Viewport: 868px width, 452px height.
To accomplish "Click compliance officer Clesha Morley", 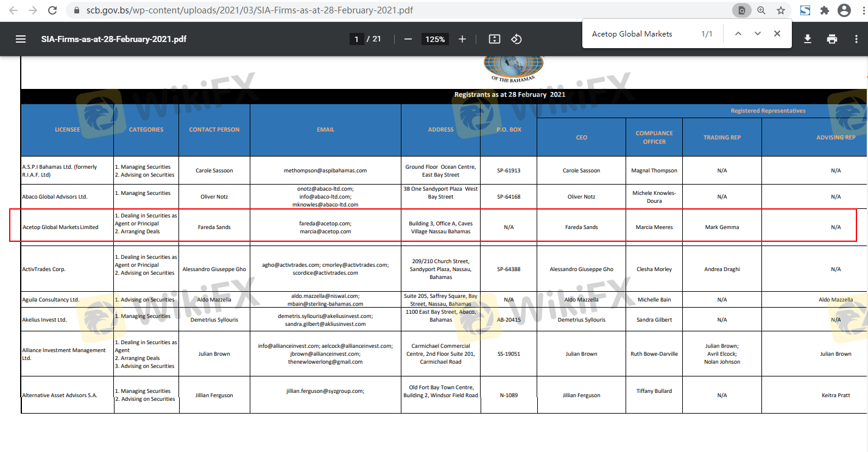I will pos(654,269).
